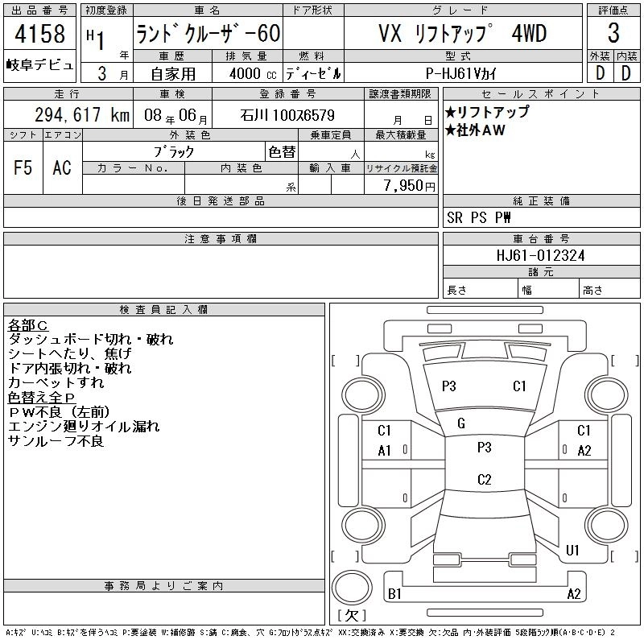Click the lot number 4158

pos(39,33)
